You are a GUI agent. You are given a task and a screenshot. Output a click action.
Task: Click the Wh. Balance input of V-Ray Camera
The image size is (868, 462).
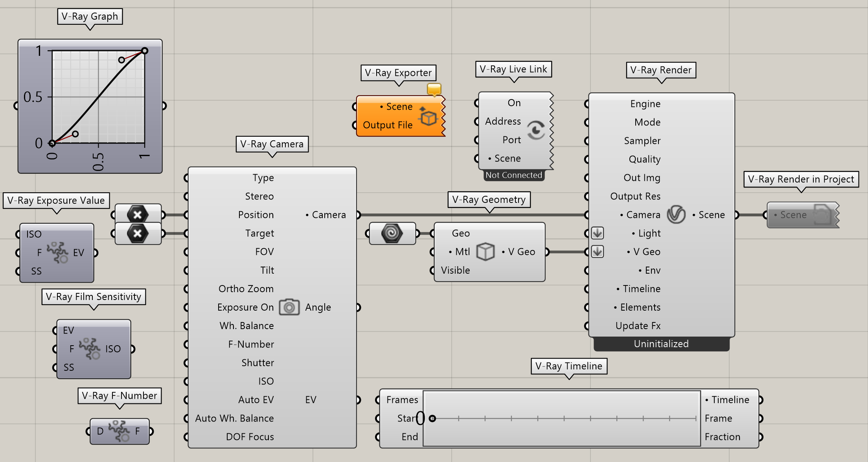(247, 326)
